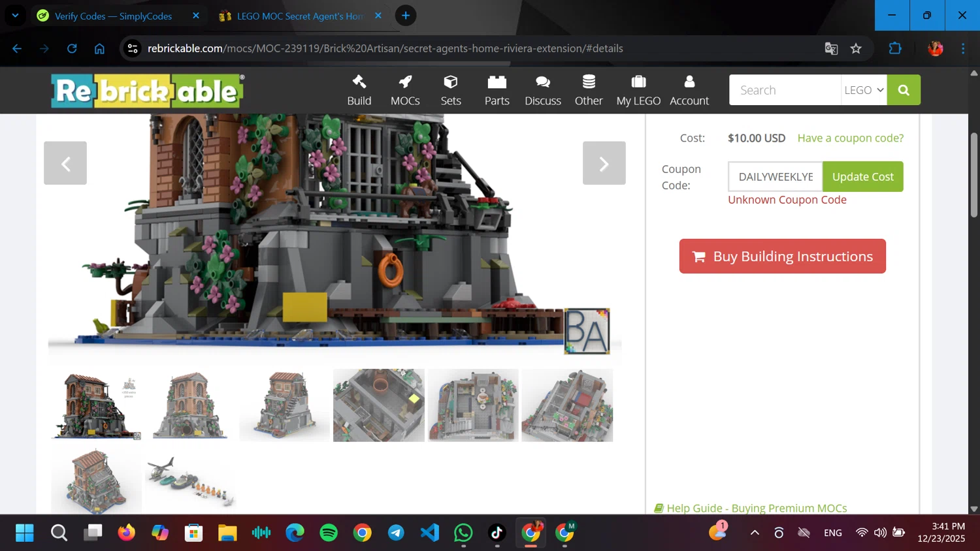
Task: Open the Chrome three-dot menu
Action: [963, 48]
